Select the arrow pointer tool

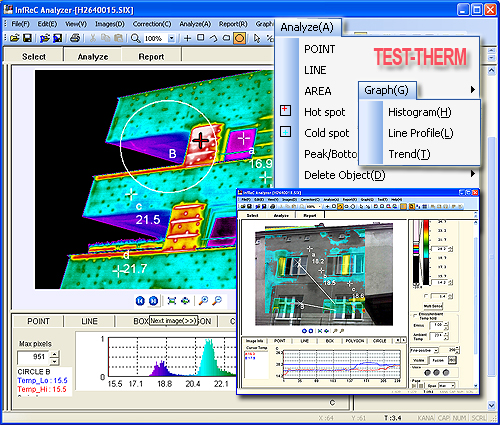(257, 38)
